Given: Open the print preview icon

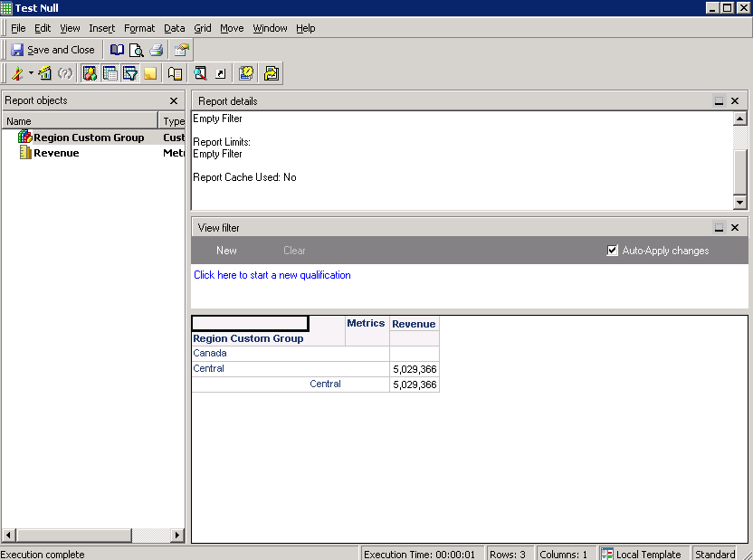Looking at the screenshot, I should [x=137, y=50].
